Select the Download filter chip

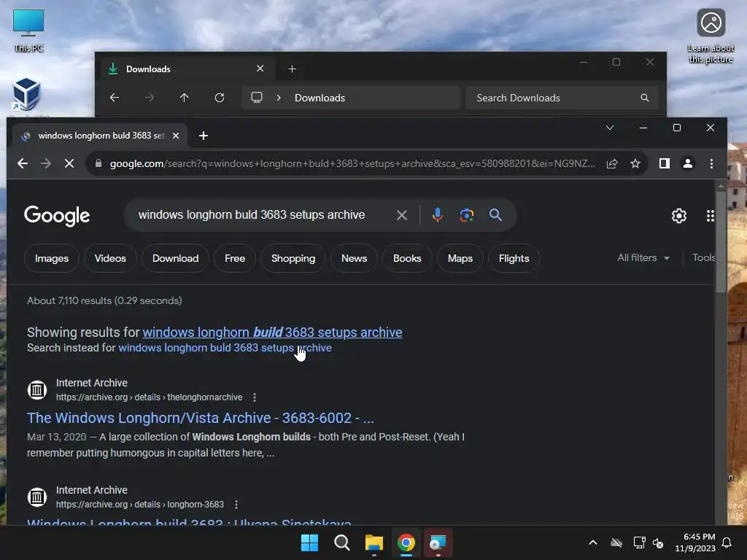pyautogui.click(x=175, y=258)
